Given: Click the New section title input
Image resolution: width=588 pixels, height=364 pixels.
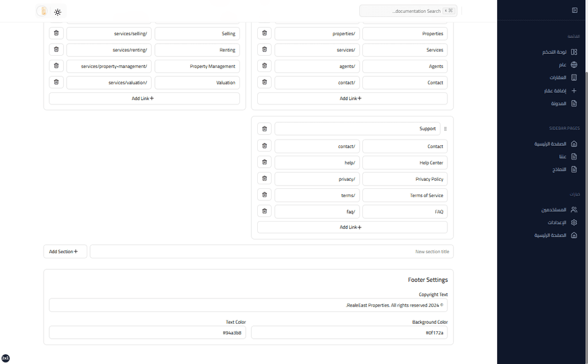Looking at the screenshot, I should 272,251.
